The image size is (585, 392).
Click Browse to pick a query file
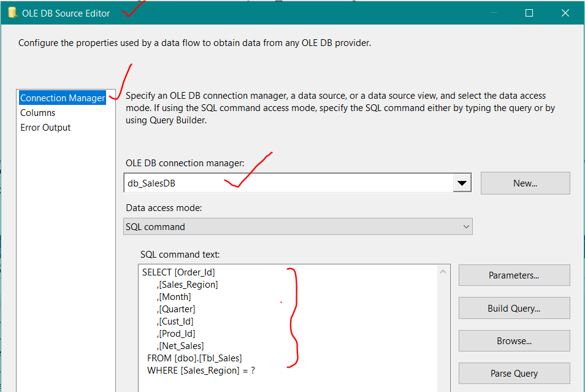tap(514, 340)
